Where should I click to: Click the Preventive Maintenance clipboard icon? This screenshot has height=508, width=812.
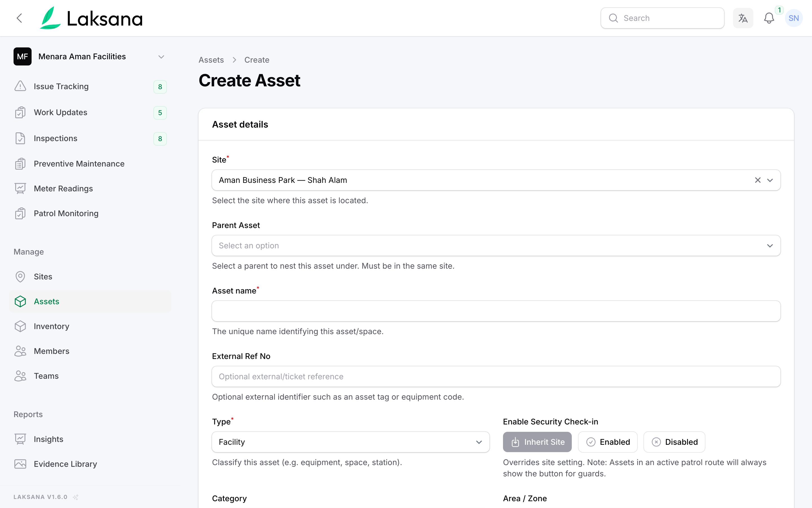[x=20, y=164]
